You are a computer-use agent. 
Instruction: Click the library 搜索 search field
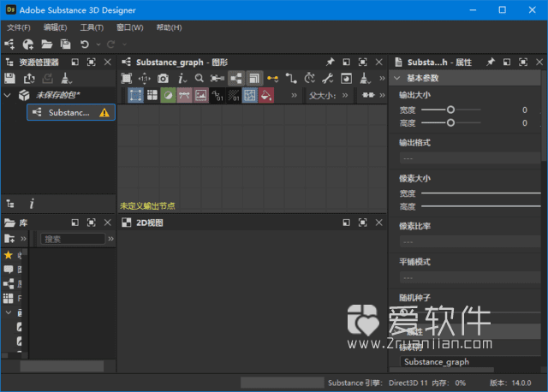[73, 239]
